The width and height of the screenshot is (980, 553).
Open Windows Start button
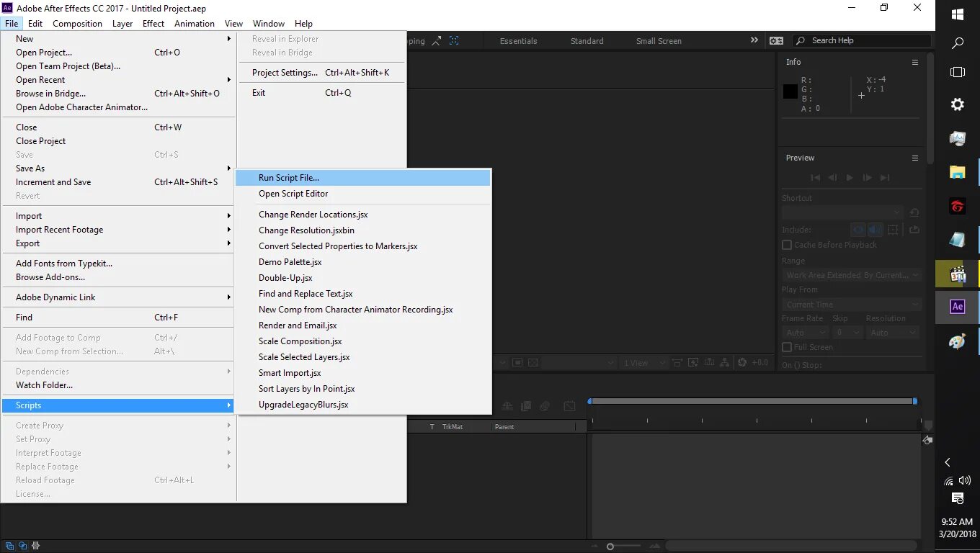(958, 14)
